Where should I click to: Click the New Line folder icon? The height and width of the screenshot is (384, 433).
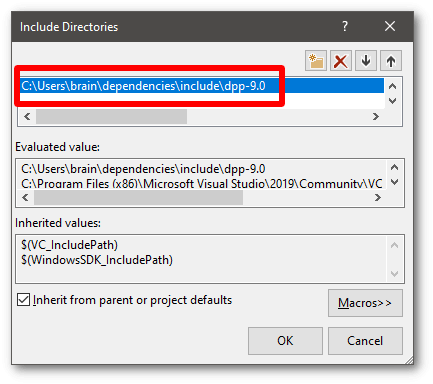click(316, 61)
